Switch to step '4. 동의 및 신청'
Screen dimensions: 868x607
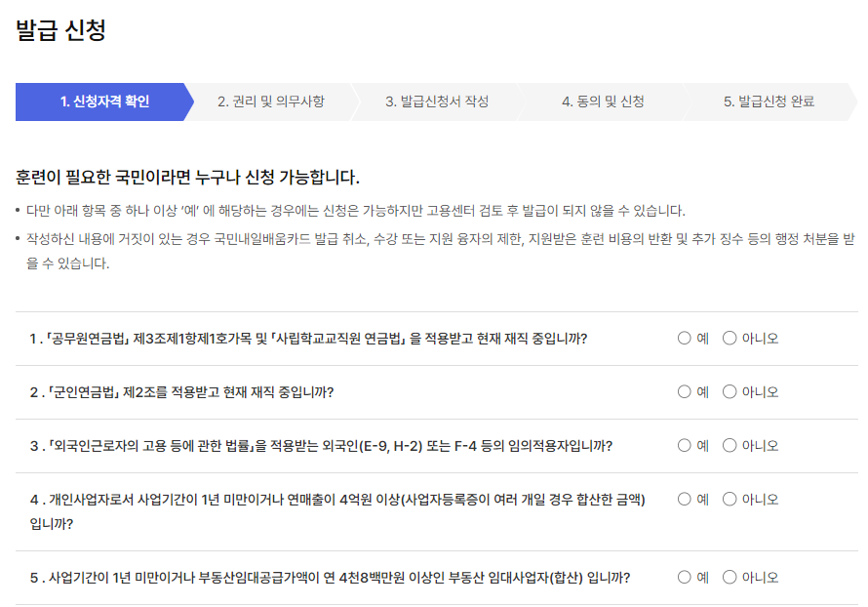coord(603,101)
